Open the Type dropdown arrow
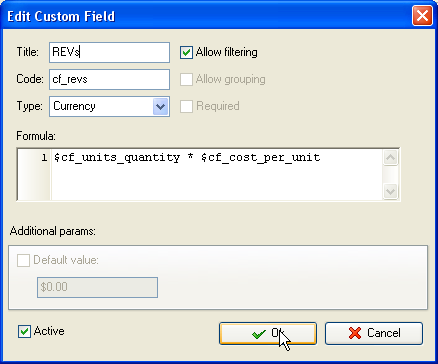Screen dimensions: 438x364 tap(160, 107)
